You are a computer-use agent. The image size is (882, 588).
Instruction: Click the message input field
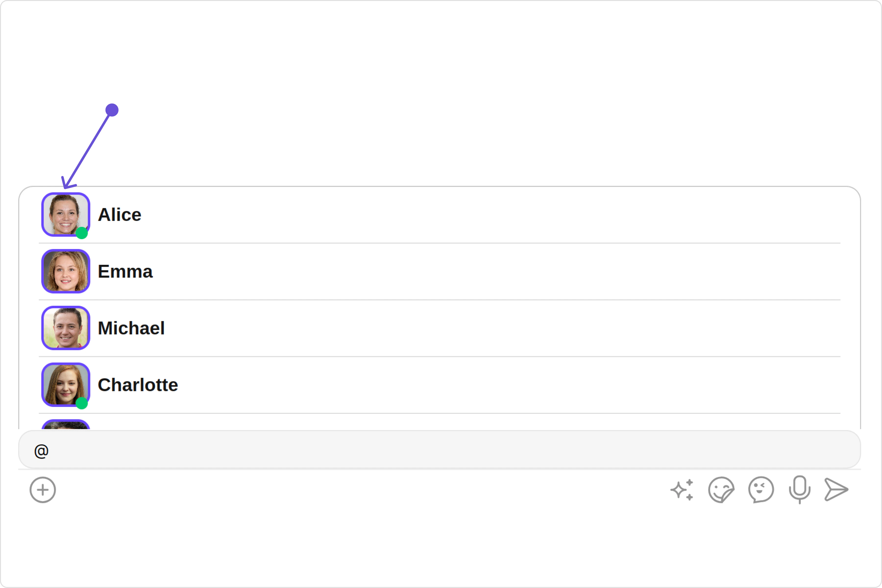click(x=439, y=450)
